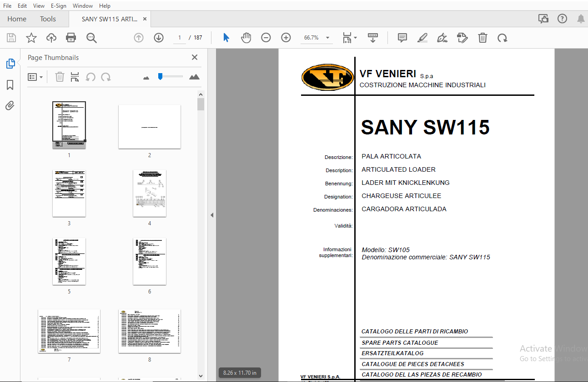The width and height of the screenshot is (588, 382).
Task: Activate the selection arrow tool
Action: point(226,38)
